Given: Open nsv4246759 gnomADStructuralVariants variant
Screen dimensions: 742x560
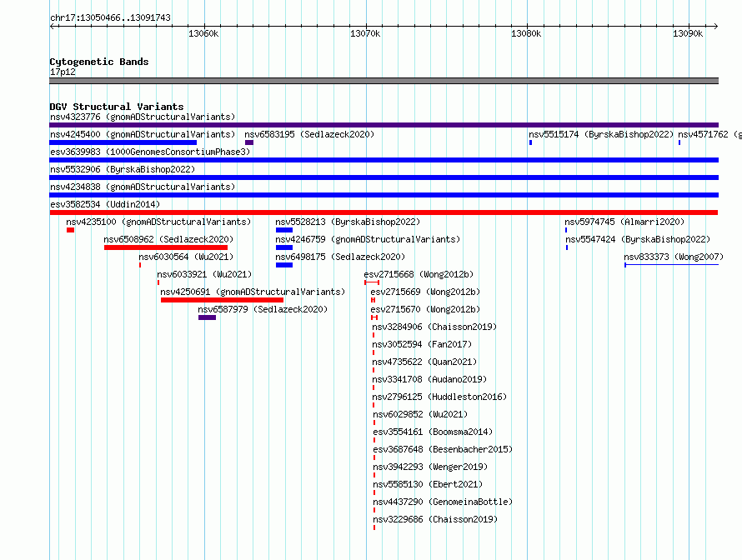Looking at the screenshot, I should coord(368,239).
